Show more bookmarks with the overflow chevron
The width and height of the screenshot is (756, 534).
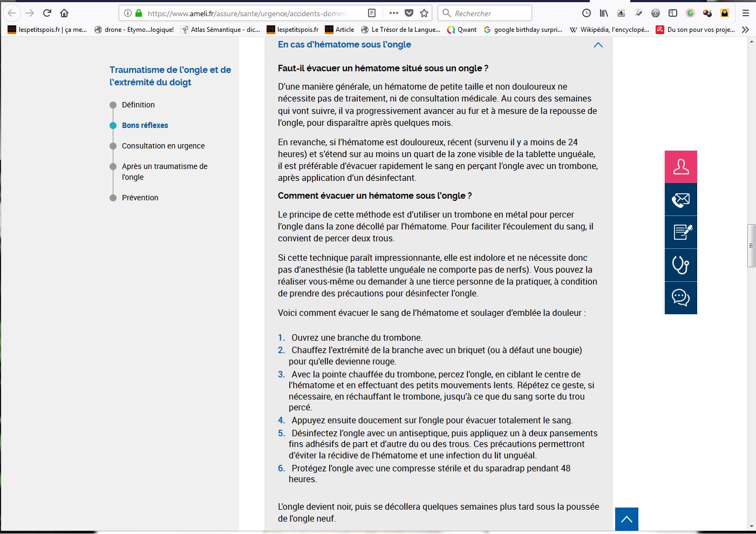[745, 30]
